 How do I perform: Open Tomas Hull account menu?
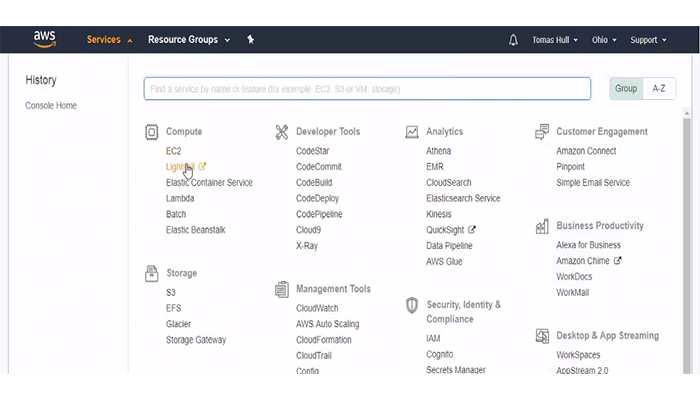tap(555, 40)
